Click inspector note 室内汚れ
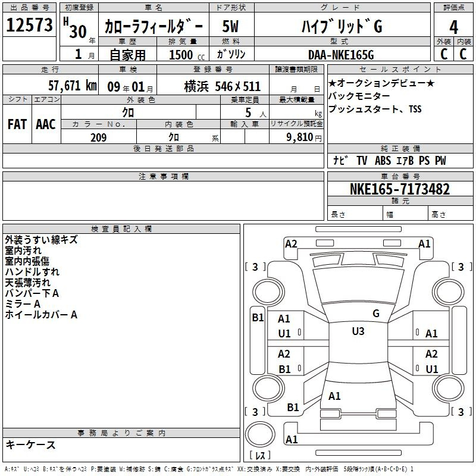 [x=23, y=250]
